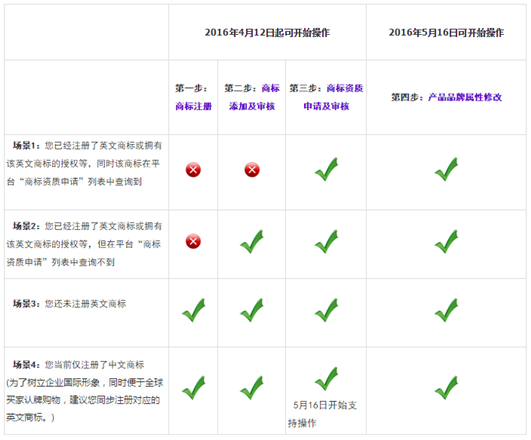This screenshot has height=440, width=531.
Task: Click green check for 场景3 in 第四步 column
Action: (x=446, y=310)
